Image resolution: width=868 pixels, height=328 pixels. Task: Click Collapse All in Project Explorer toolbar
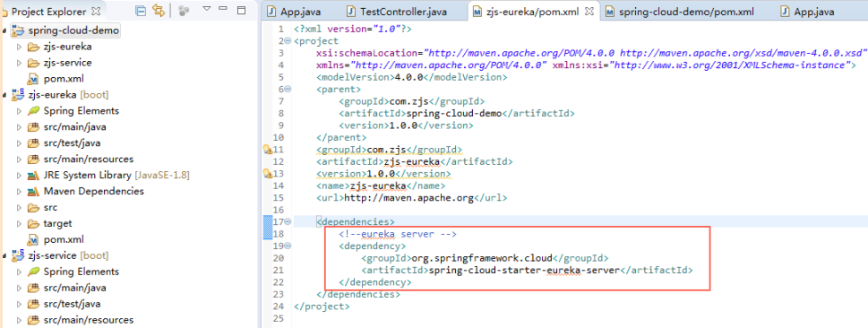pos(142,11)
